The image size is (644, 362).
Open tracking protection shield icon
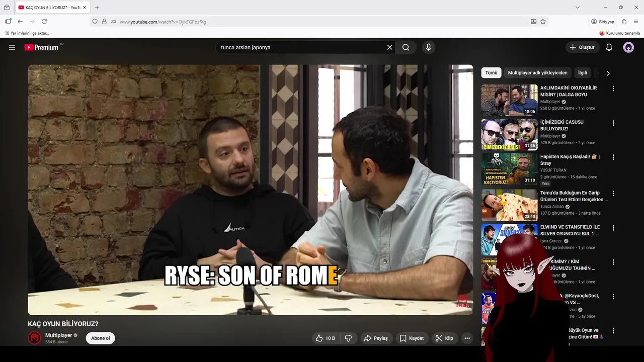[x=95, y=22]
